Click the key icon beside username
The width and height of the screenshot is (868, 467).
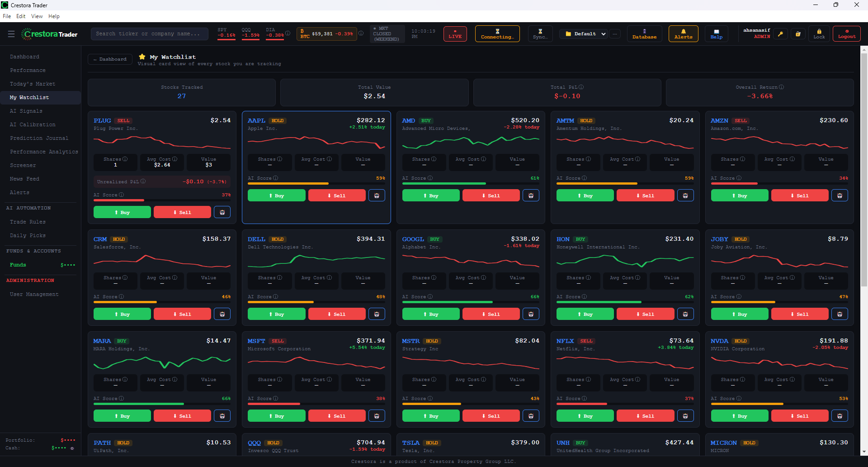pyautogui.click(x=780, y=34)
